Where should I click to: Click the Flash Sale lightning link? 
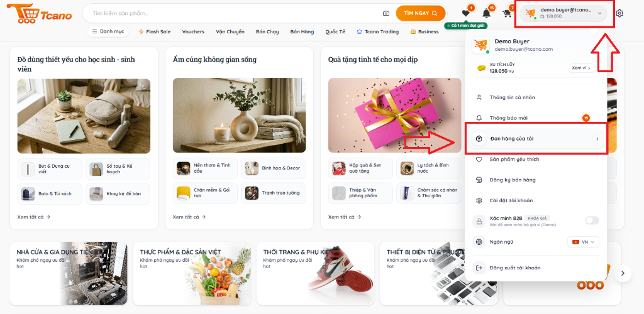[x=155, y=31]
